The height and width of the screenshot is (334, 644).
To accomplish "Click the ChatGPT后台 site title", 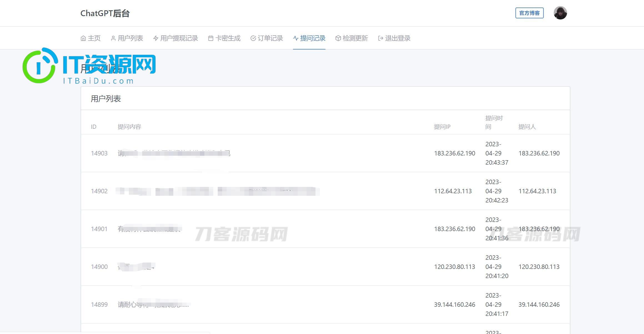I will coord(105,13).
